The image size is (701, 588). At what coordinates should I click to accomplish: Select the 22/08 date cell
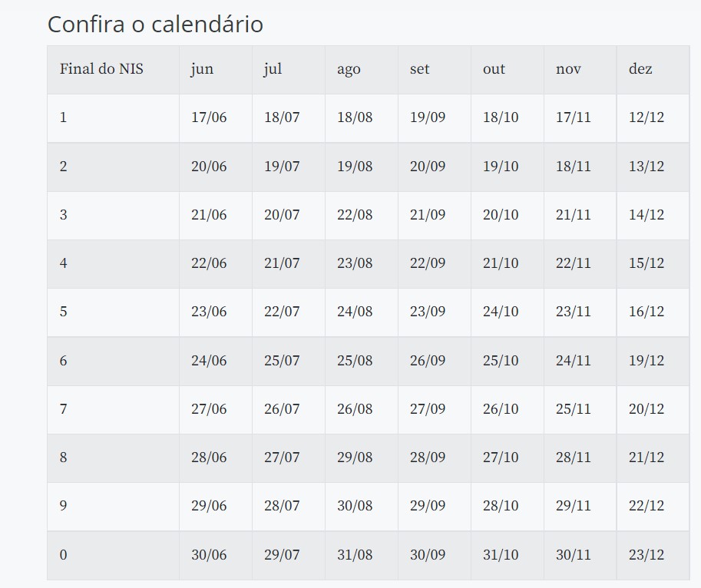(355, 215)
